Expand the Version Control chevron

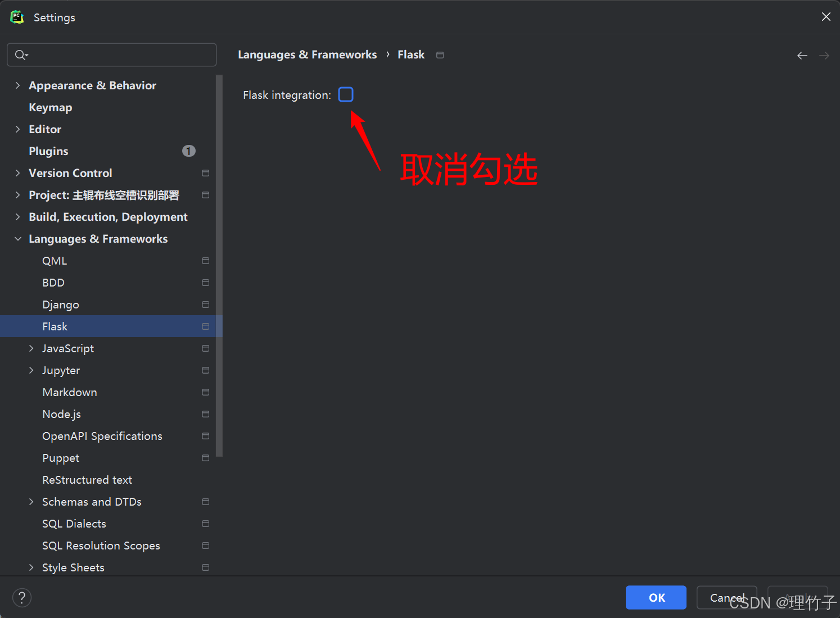tap(17, 173)
